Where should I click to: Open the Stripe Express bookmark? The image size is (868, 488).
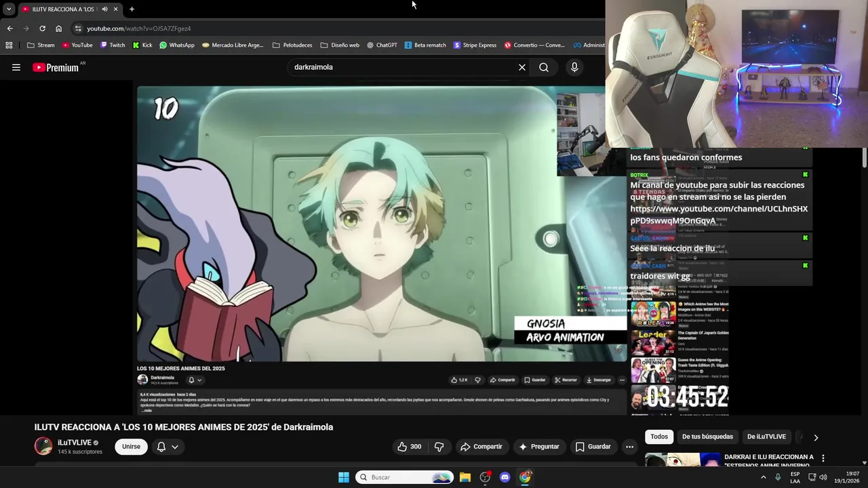475,45
